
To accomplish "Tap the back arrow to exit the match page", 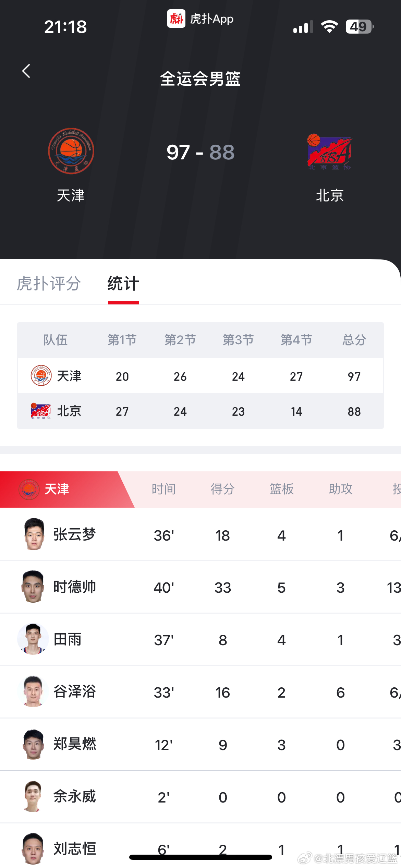I will coord(26,71).
